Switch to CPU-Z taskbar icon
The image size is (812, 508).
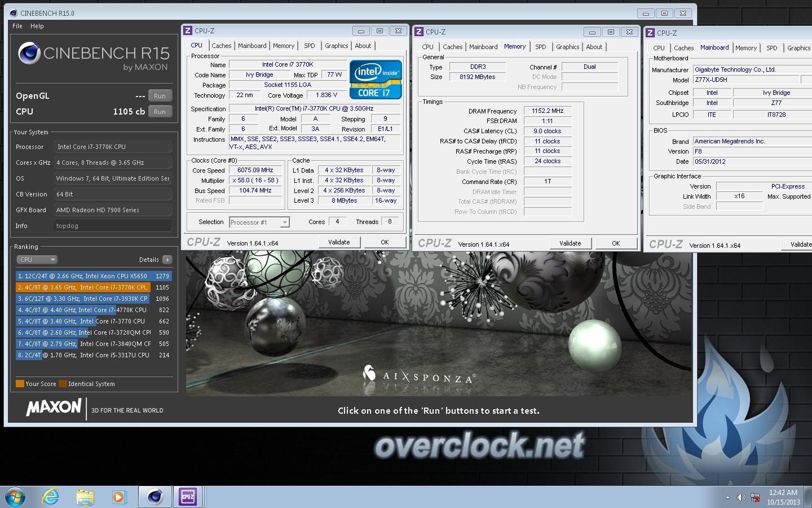(x=188, y=497)
